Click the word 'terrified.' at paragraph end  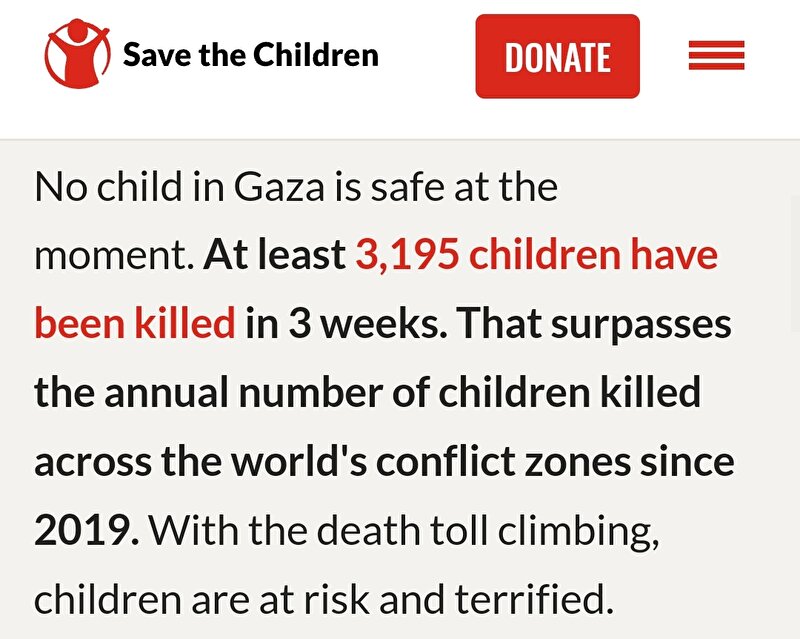point(534,599)
